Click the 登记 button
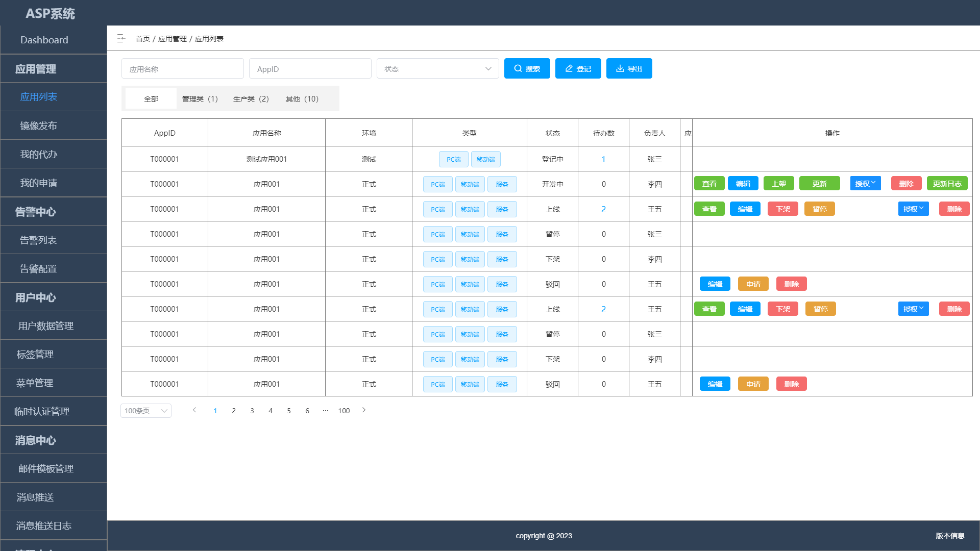The image size is (980, 551). [x=578, y=68]
